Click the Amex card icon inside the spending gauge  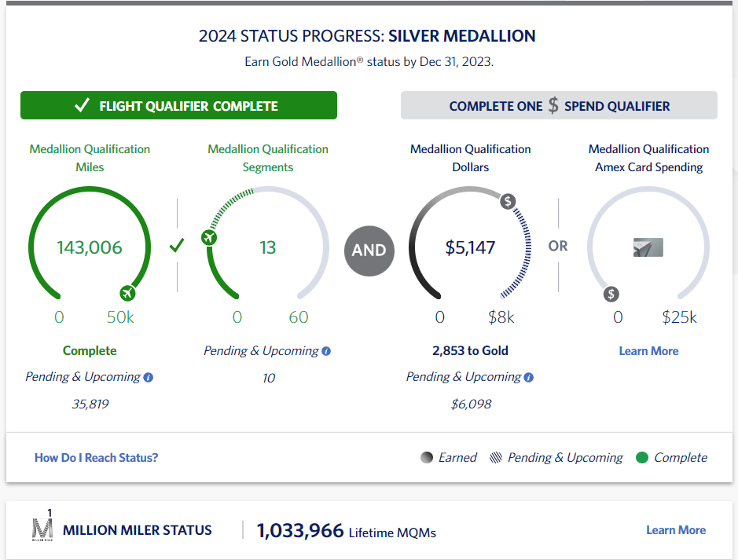pos(648,249)
